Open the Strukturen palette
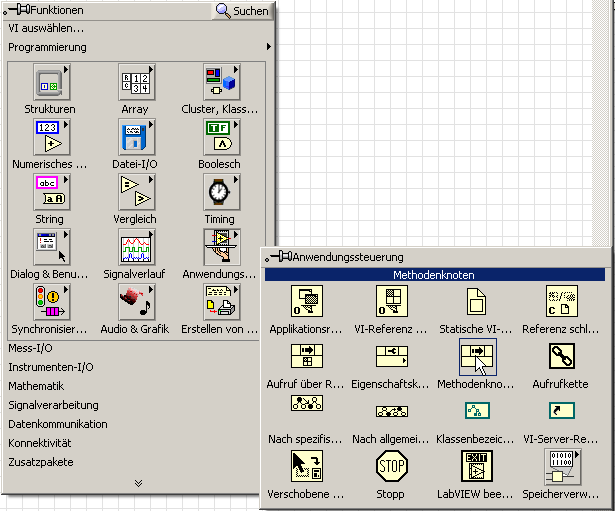615x511 pixels. (51, 82)
